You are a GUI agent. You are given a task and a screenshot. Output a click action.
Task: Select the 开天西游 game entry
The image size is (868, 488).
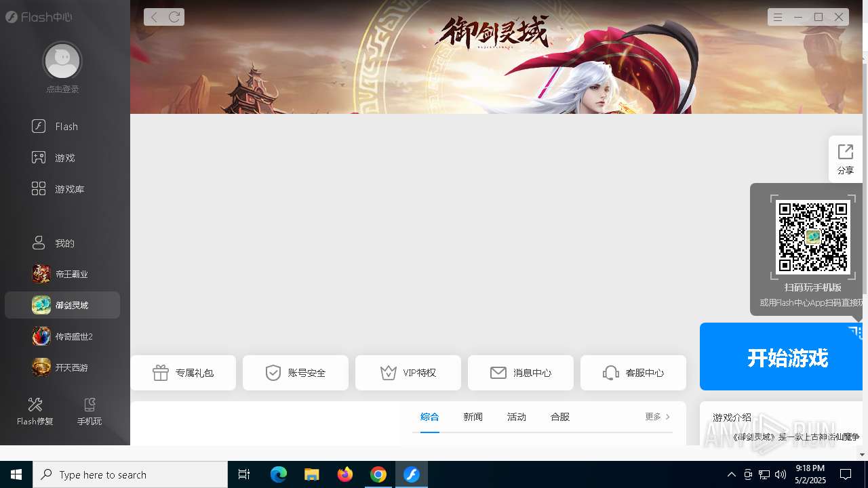pos(62,367)
